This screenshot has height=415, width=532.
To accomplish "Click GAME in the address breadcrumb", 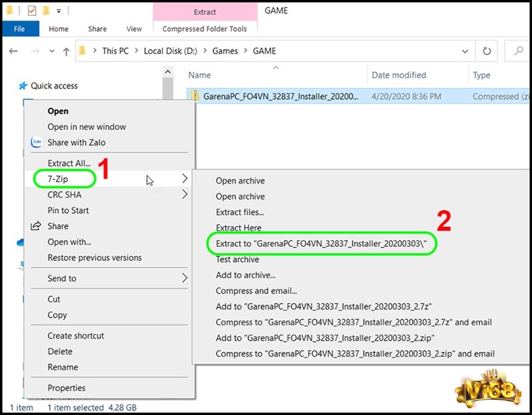I will 264,51.
